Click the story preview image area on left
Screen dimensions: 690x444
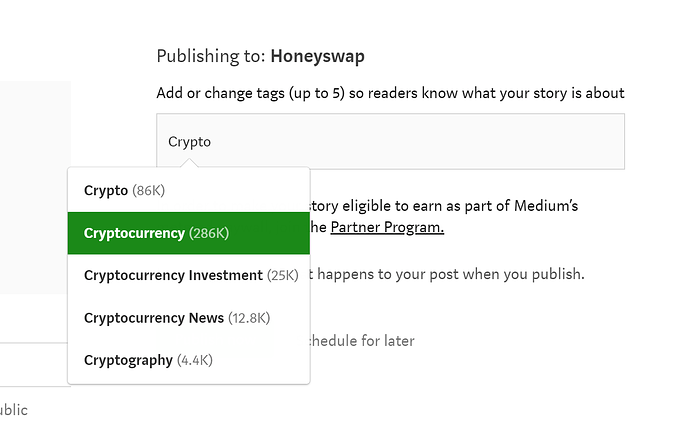[x=35, y=188]
